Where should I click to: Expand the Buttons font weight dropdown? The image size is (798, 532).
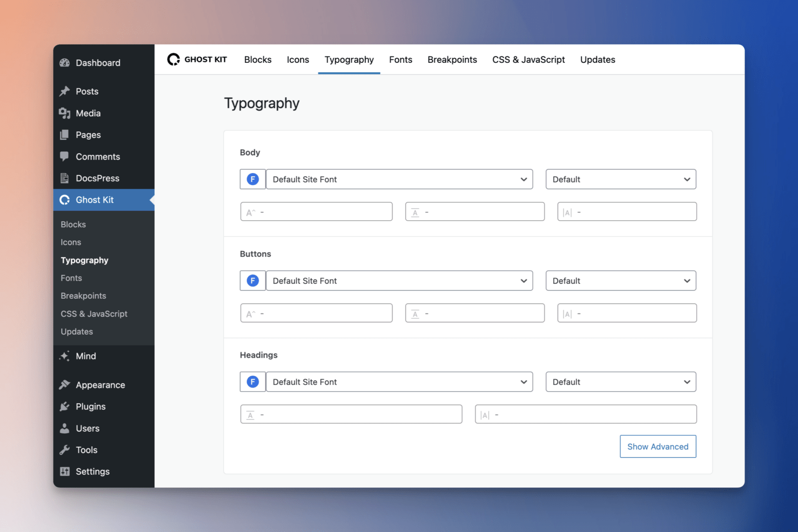coord(621,281)
